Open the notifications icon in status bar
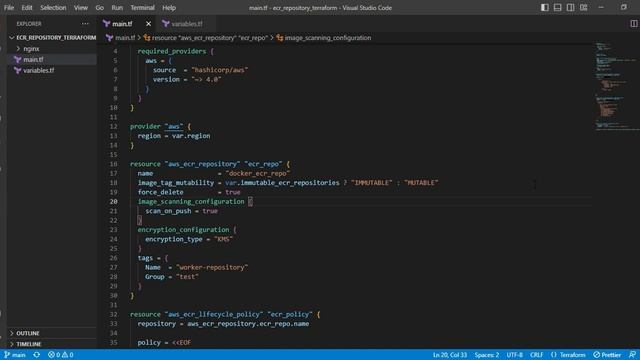640x360 pixels. click(x=632, y=355)
